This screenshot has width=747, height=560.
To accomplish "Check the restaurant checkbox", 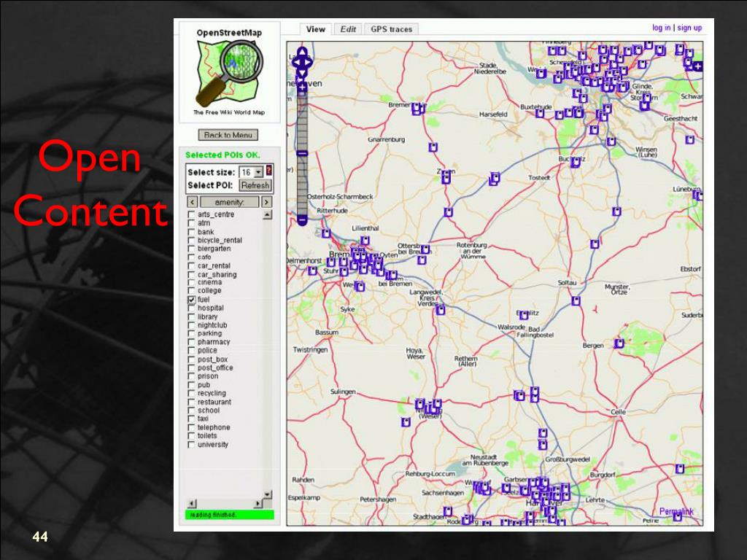I will click(192, 402).
